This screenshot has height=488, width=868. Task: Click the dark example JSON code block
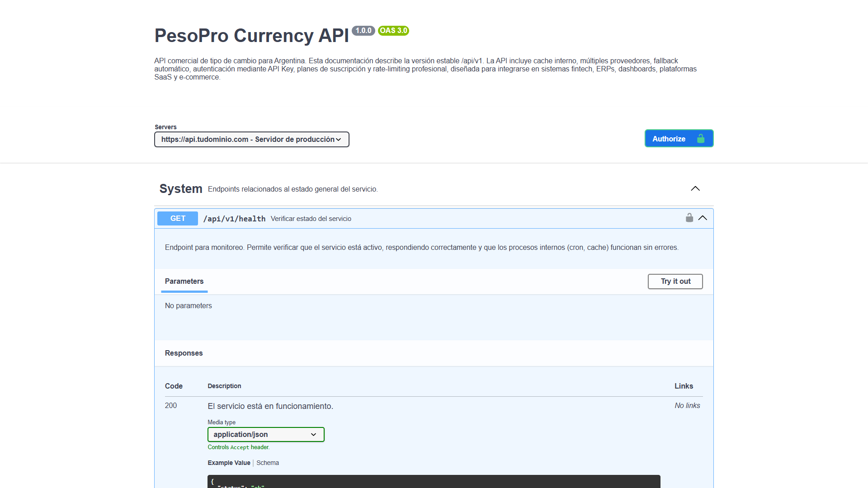433,481
